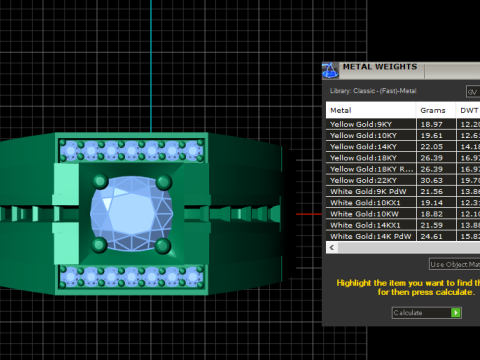
Task: Select the Yellow Gold:10KY row
Action: (403, 135)
